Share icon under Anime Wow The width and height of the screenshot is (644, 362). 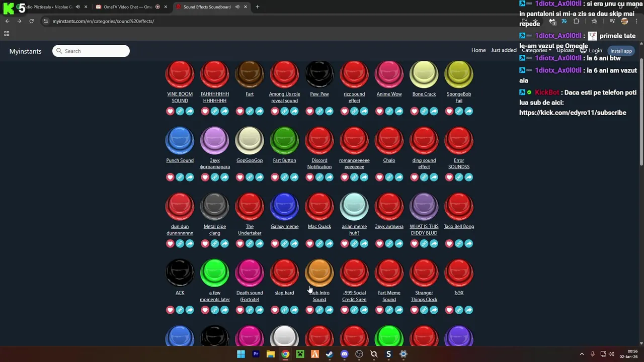click(x=399, y=111)
